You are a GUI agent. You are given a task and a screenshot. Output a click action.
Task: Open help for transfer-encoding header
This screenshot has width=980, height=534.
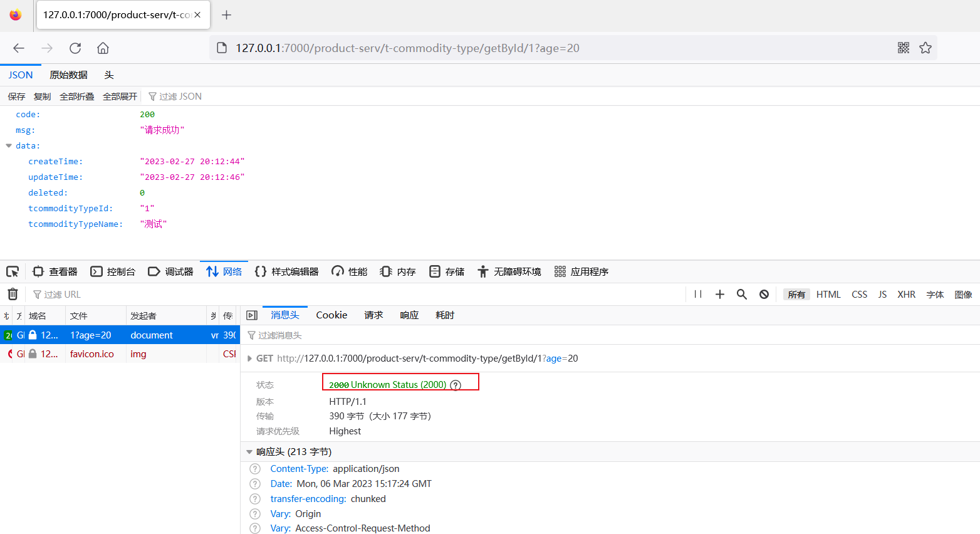point(255,499)
